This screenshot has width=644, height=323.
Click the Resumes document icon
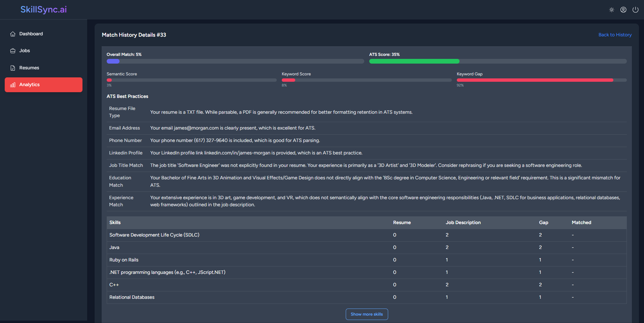click(13, 68)
